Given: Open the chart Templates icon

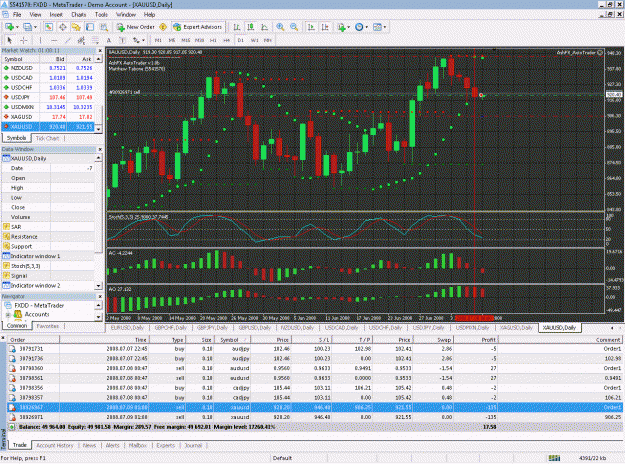Looking at the screenshot, I should (377, 27).
